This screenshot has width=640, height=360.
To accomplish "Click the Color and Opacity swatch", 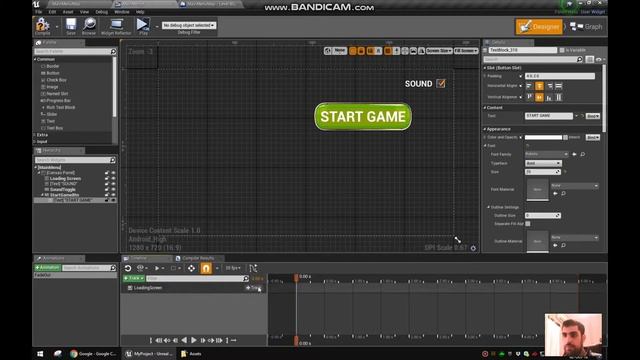I will (543, 138).
